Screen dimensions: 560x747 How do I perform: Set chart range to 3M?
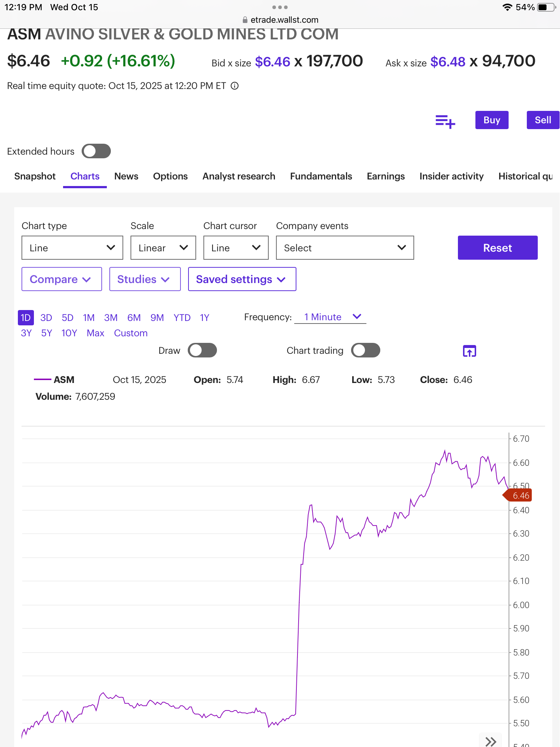(x=111, y=318)
